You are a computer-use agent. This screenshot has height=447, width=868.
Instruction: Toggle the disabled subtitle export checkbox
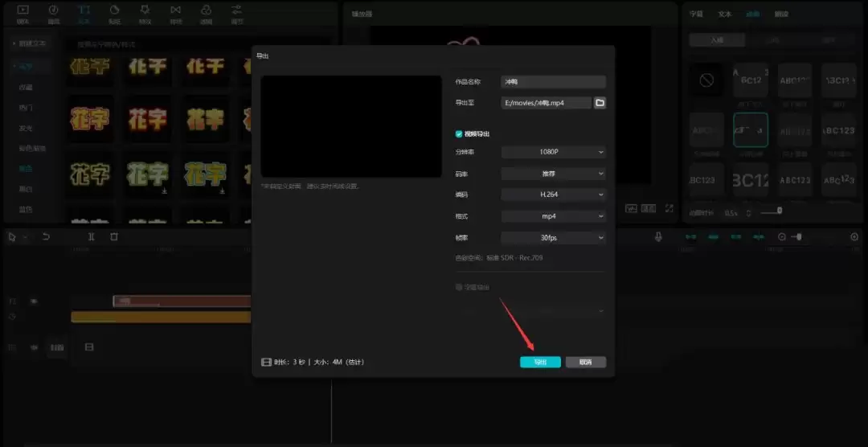click(x=458, y=287)
